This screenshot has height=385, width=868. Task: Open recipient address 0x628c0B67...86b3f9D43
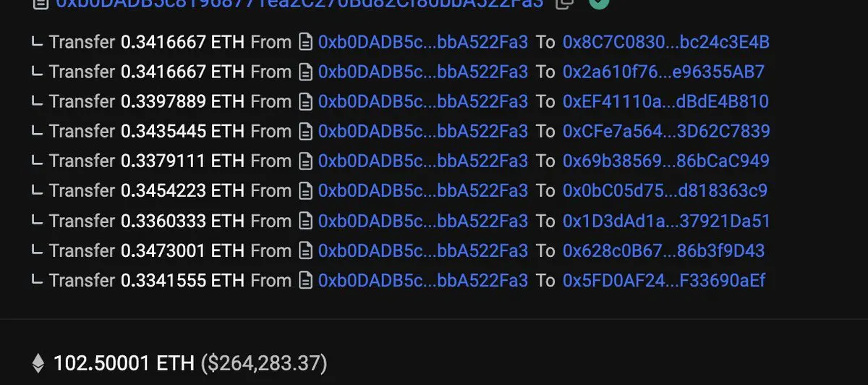tap(663, 250)
